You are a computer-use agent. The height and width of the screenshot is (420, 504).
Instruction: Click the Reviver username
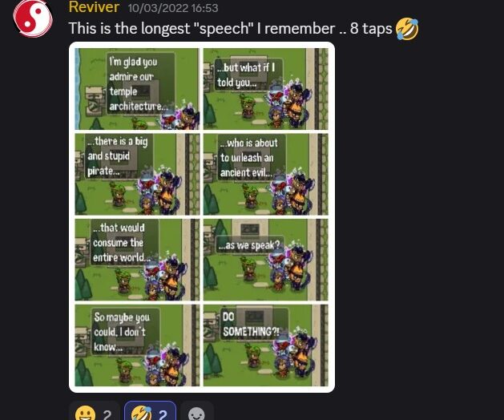click(94, 7)
